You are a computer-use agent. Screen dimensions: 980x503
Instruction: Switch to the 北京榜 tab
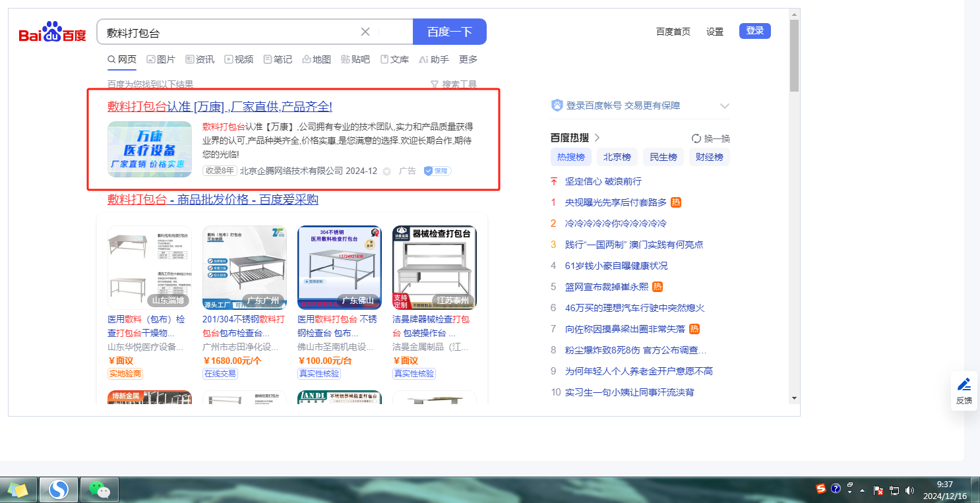[617, 157]
